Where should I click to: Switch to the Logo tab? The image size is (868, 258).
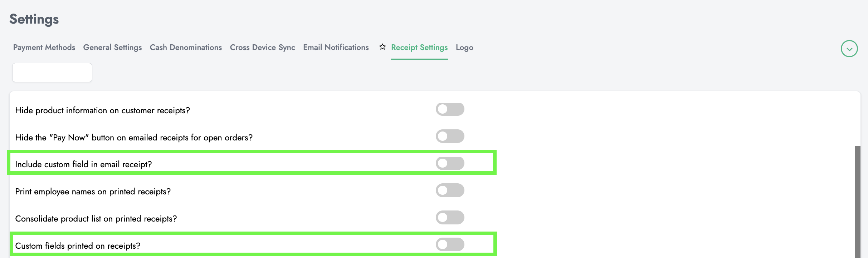pos(464,48)
